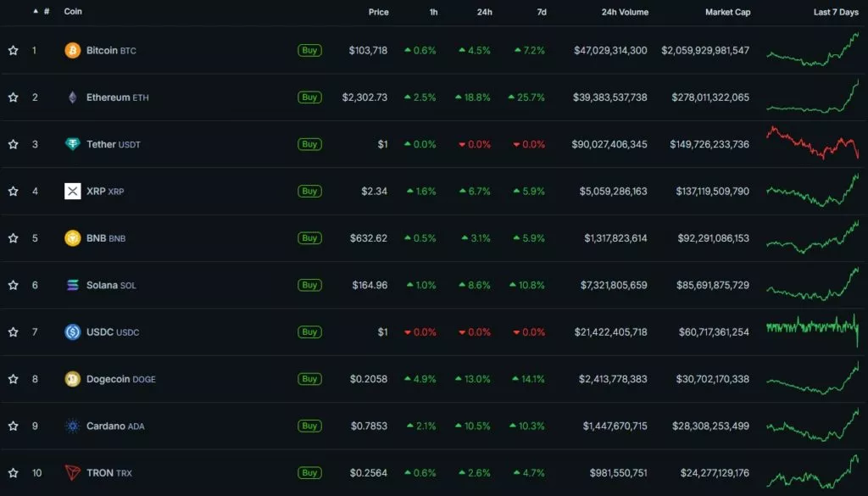868x496 pixels.
Task: Click the Bitcoin coin logo icon
Action: [73, 51]
